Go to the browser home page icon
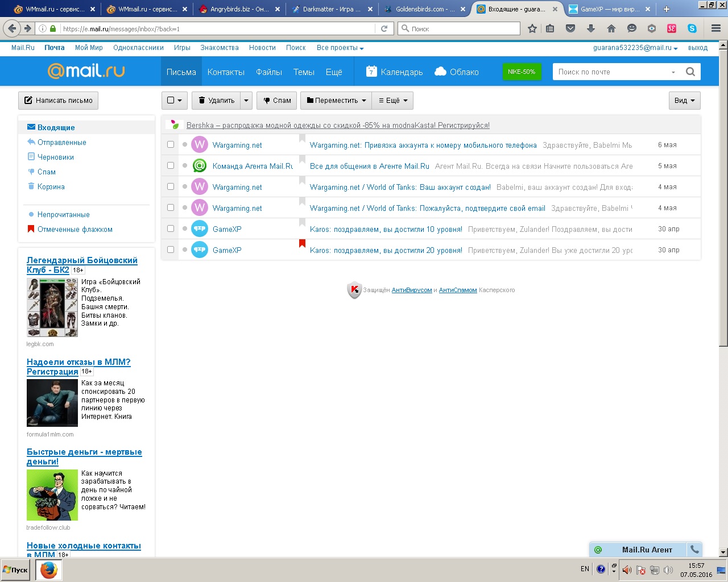The height and width of the screenshot is (582, 728). coord(611,28)
